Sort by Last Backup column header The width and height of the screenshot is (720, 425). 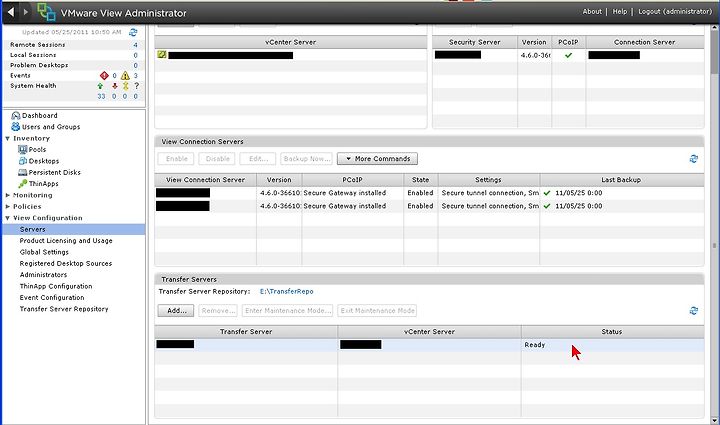[x=622, y=180]
